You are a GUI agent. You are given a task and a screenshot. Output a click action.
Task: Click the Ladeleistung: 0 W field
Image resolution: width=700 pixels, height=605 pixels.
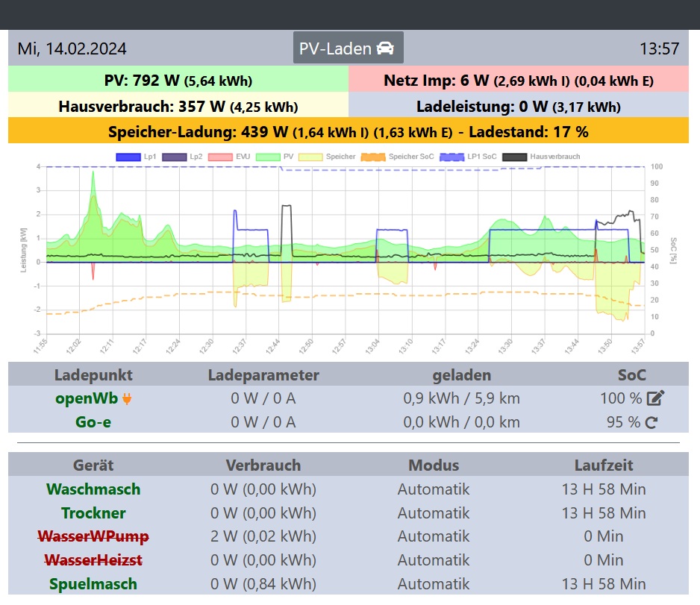(x=519, y=105)
